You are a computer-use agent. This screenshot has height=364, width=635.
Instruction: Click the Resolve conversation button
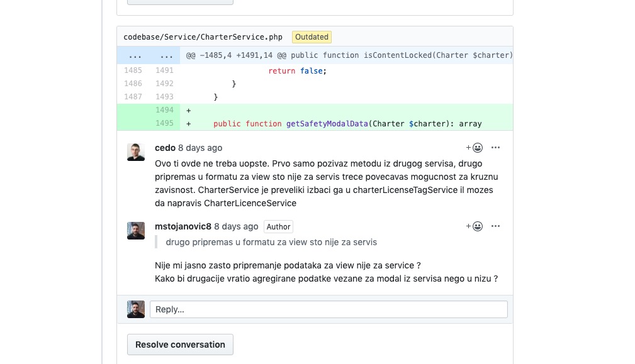[x=180, y=345]
